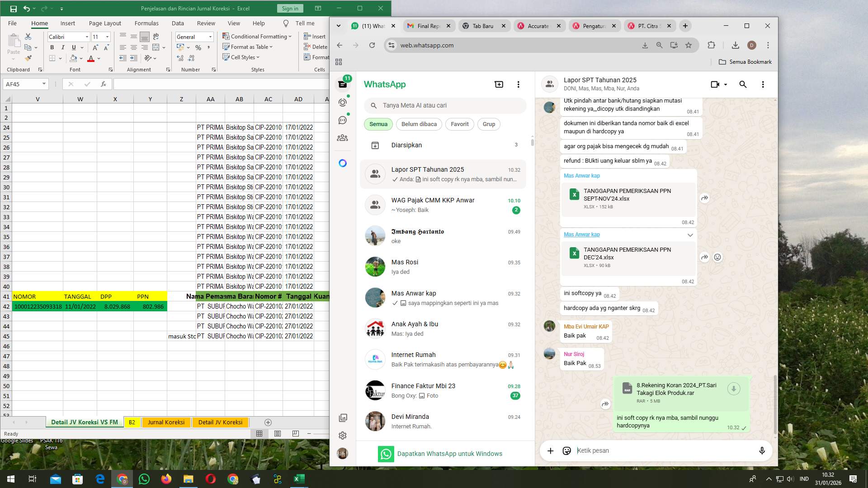Viewport: 868px width, 488px height.
Task: Start a new chat with the new-chat icon
Action: [499, 84]
